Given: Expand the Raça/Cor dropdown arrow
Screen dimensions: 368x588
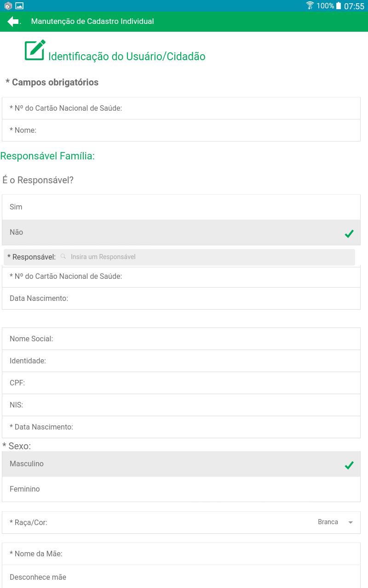Looking at the screenshot, I should [x=351, y=522].
